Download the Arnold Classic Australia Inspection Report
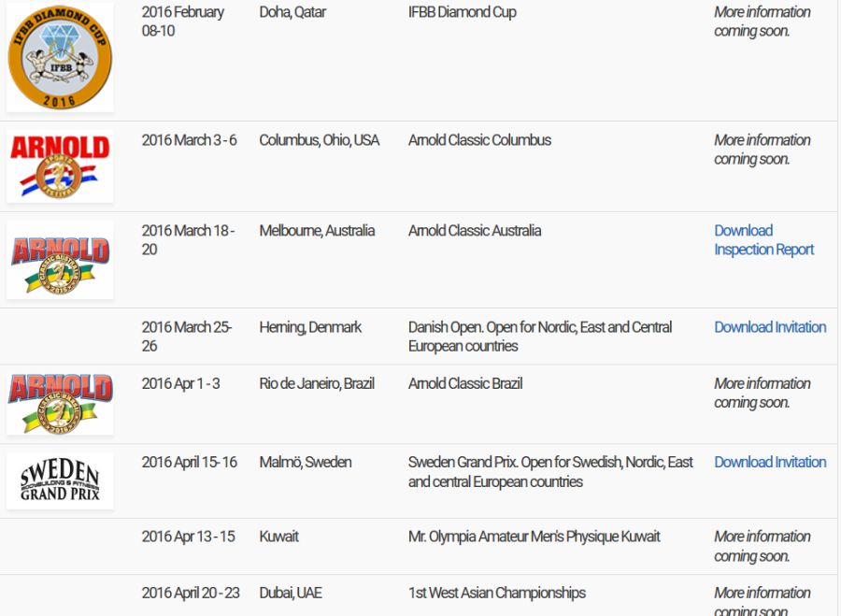 point(763,240)
